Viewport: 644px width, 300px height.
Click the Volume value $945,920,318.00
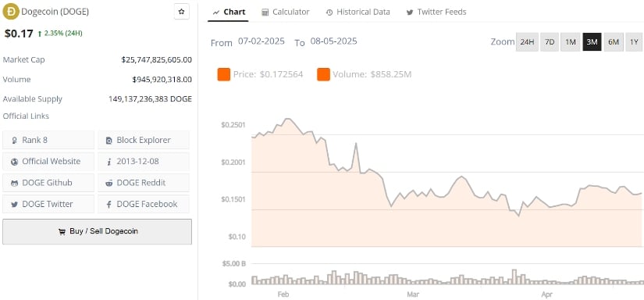click(x=162, y=80)
